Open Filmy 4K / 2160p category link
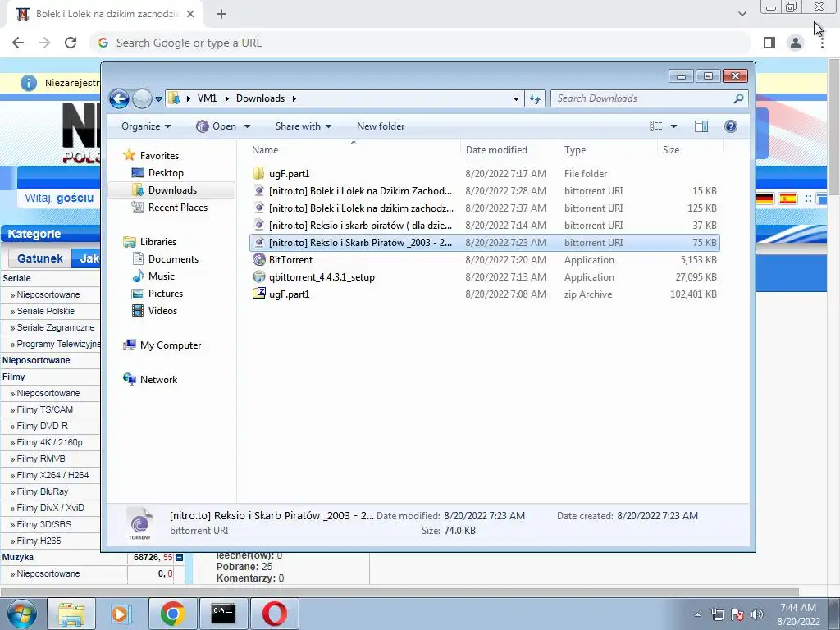The image size is (840, 630). click(49, 442)
